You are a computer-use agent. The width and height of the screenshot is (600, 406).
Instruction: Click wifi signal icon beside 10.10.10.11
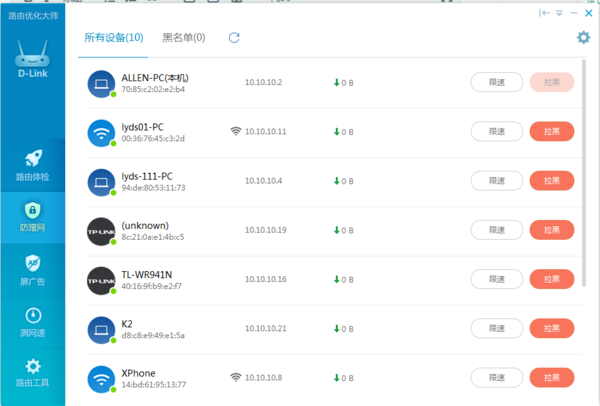coord(236,131)
